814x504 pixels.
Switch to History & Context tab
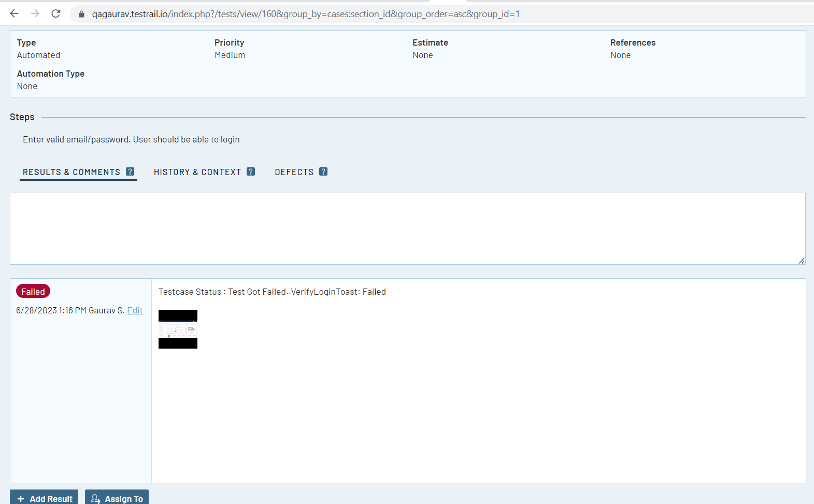[197, 172]
